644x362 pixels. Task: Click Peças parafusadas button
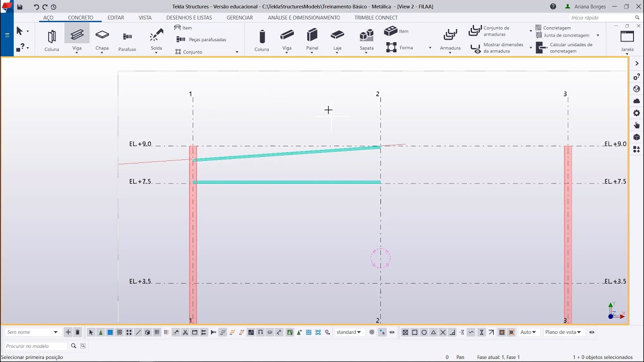[x=201, y=39]
